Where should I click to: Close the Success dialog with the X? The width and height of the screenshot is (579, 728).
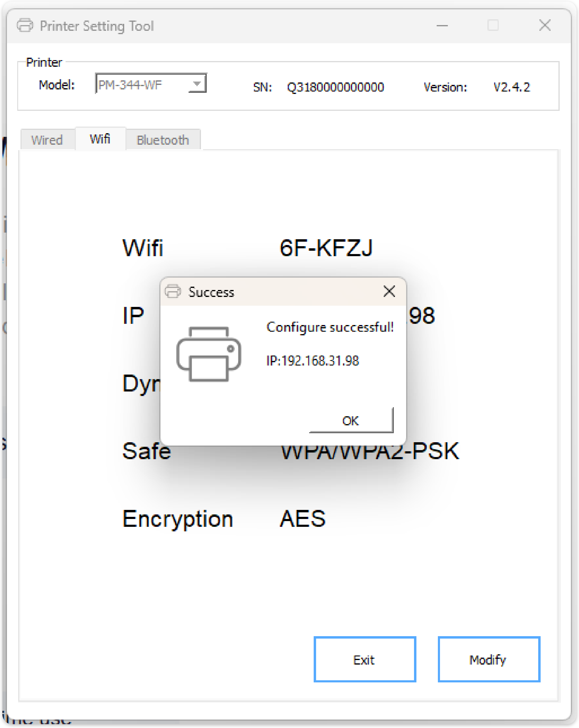(x=389, y=291)
